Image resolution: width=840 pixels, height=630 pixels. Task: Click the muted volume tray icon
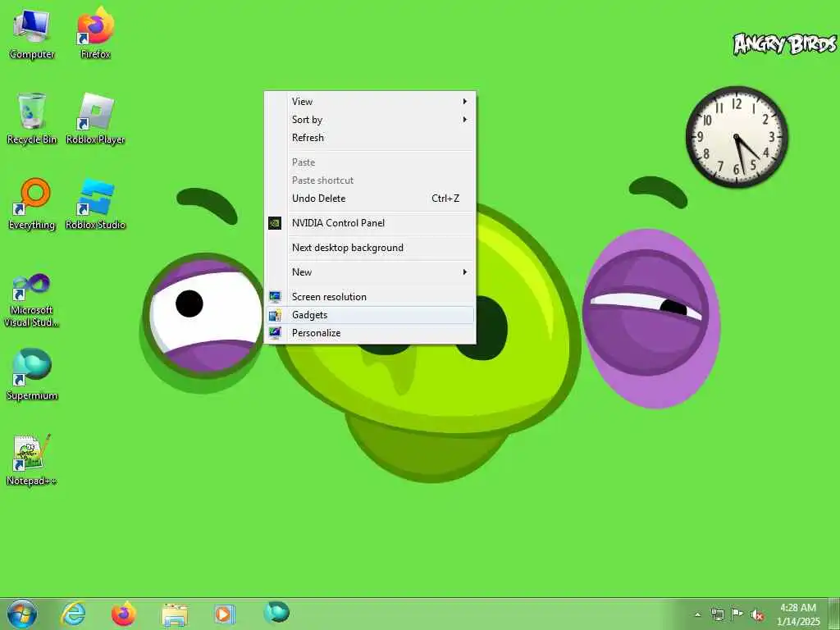click(757, 615)
